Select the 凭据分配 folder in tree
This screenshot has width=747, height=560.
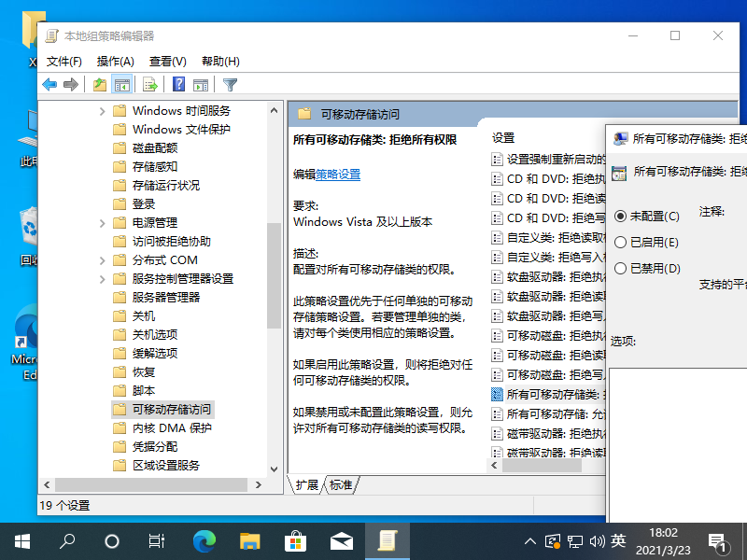coord(154,446)
